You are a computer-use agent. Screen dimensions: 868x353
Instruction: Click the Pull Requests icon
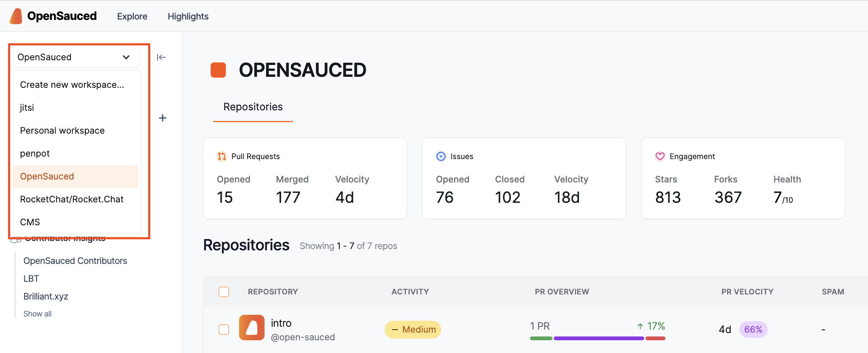click(222, 157)
